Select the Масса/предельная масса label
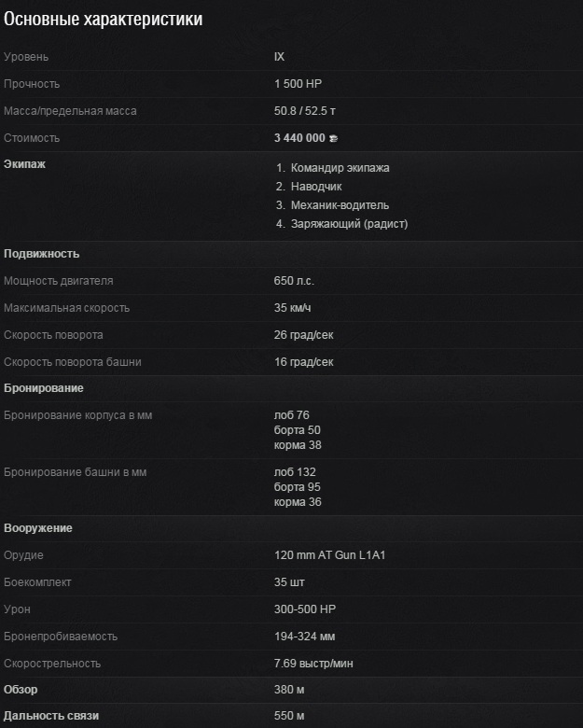 point(70,111)
